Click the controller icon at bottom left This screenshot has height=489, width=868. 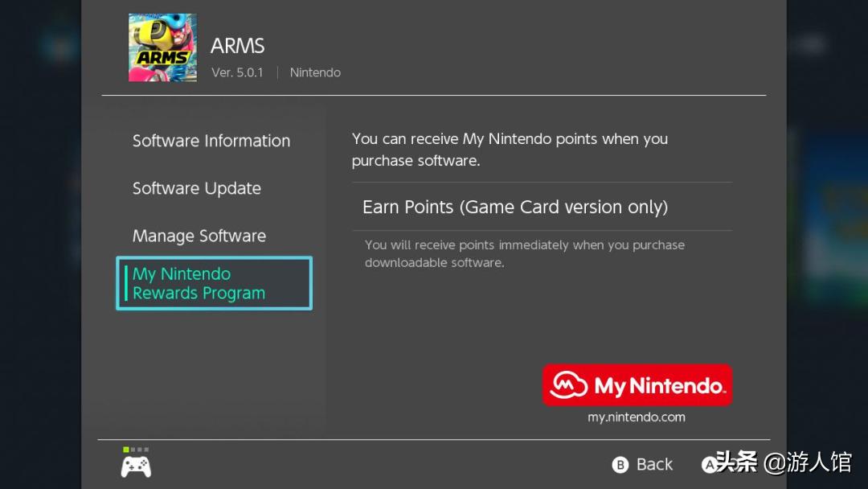(x=136, y=466)
